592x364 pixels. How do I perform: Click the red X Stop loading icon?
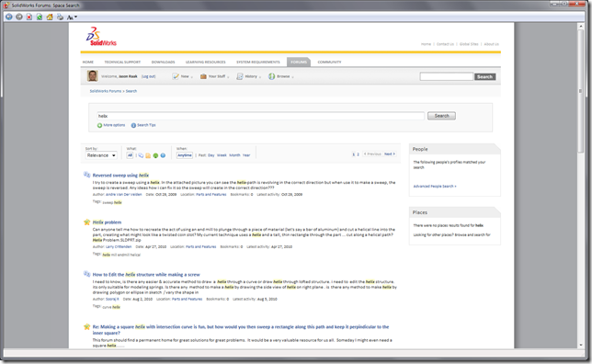click(29, 17)
